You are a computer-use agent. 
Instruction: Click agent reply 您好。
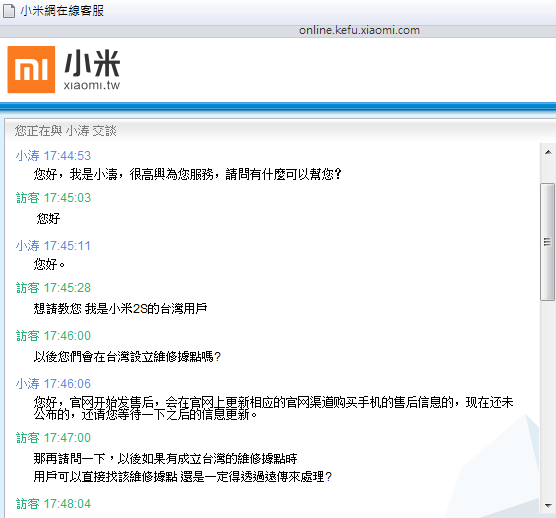tap(50, 264)
